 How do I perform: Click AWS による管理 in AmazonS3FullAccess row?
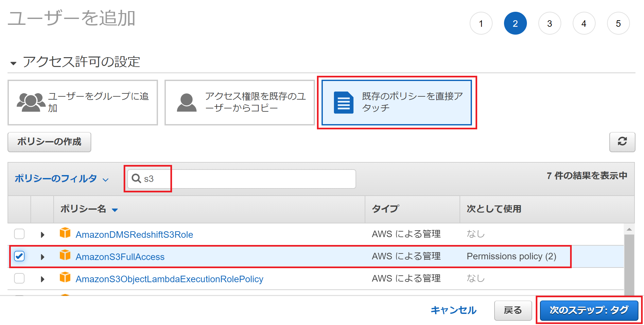pyautogui.click(x=406, y=256)
